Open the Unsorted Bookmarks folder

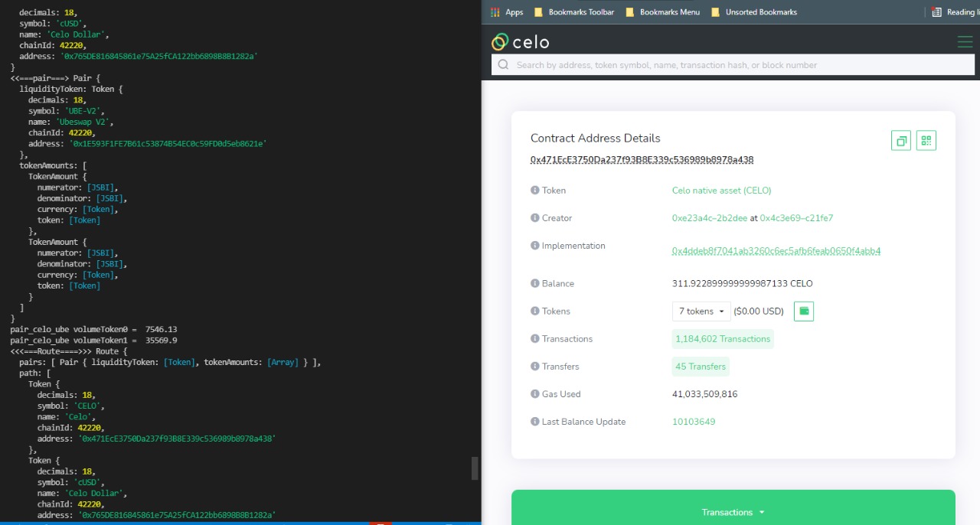click(753, 12)
